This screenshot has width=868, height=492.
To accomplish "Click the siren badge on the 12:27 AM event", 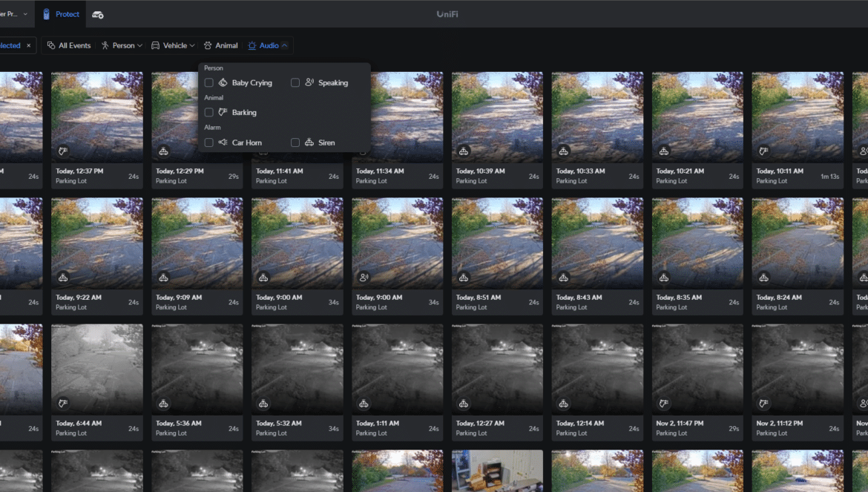I will pyautogui.click(x=464, y=404).
